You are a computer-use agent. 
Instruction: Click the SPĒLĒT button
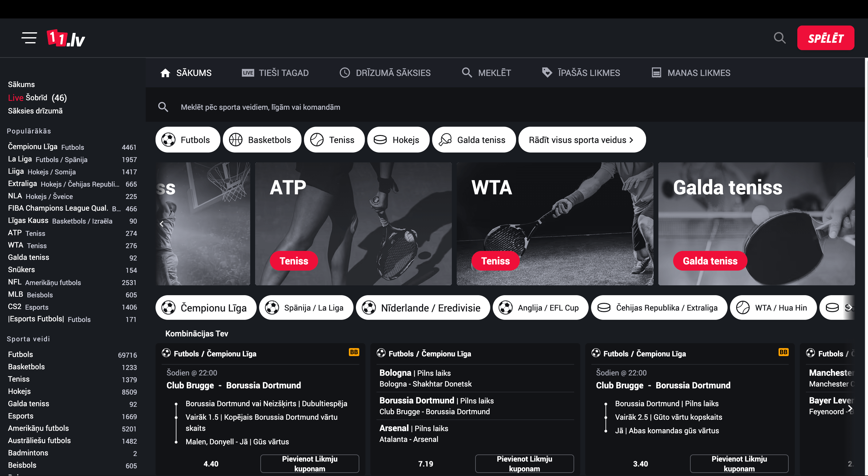[825, 38]
